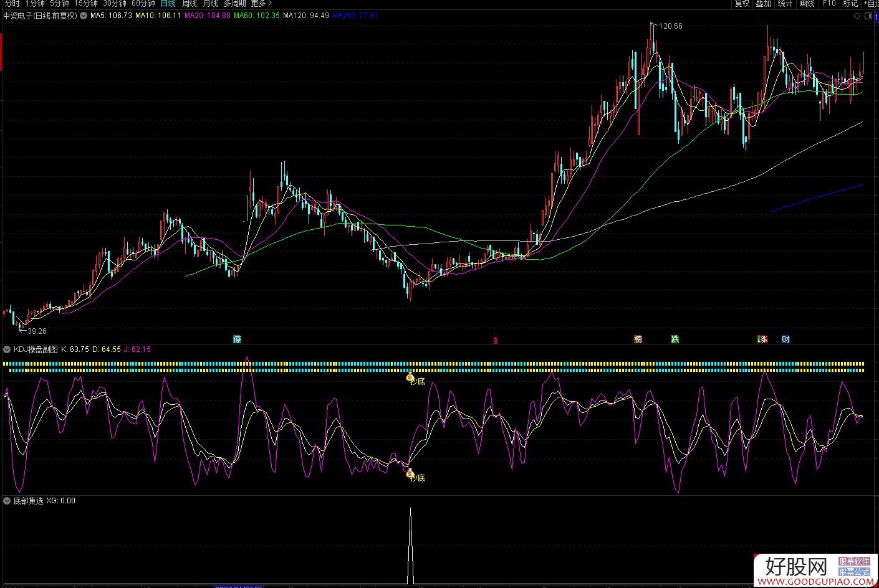
Task: Expand main chart indicator dropdown beside 中瓷电子
Action: (x=84, y=16)
